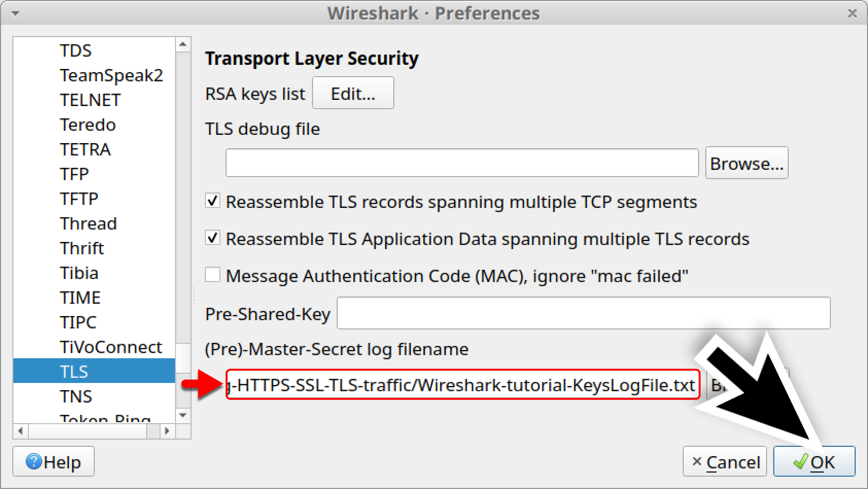The width and height of the screenshot is (868, 489).
Task: Select TFTP in the protocol sidebar
Action: pos(79,199)
